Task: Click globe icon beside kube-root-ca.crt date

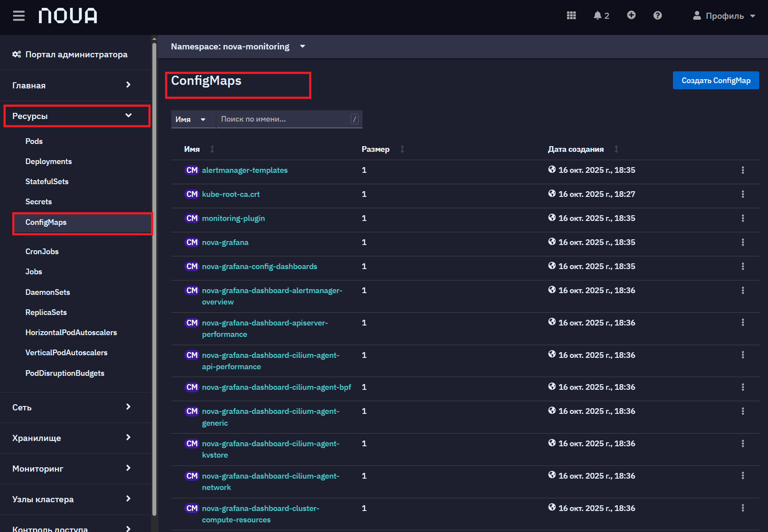Action: [x=552, y=193]
